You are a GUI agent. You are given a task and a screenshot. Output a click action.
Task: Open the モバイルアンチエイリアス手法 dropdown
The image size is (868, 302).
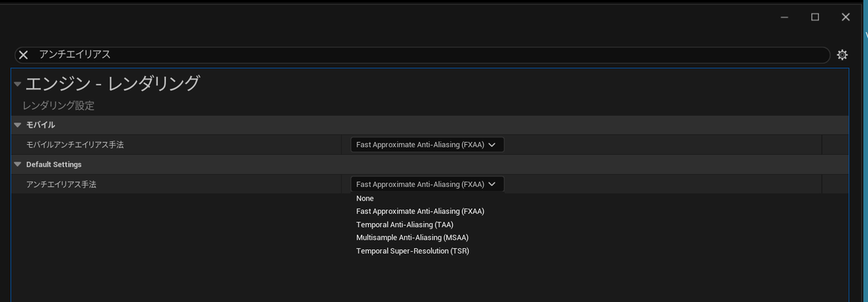tap(427, 145)
